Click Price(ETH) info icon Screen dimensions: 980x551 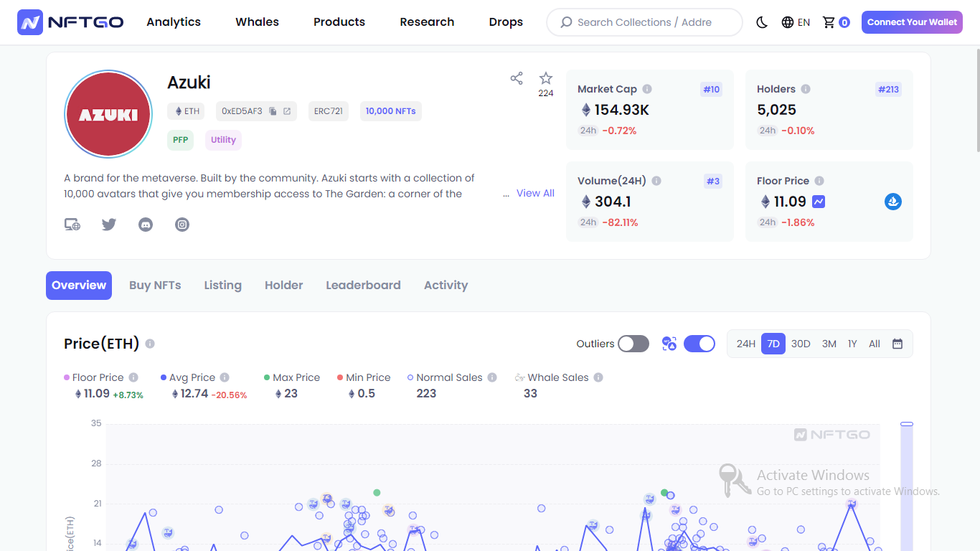click(150, 344)
